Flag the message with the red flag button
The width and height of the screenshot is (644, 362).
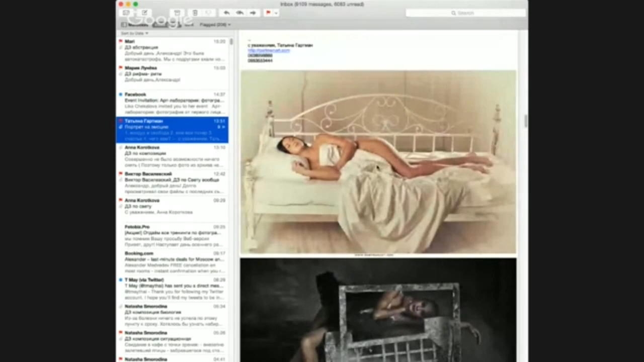(268, 13)
